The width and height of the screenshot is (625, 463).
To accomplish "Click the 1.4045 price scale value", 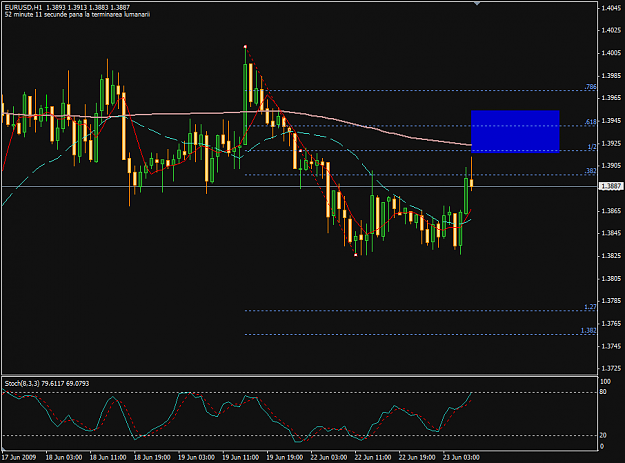I will [611, 8].
